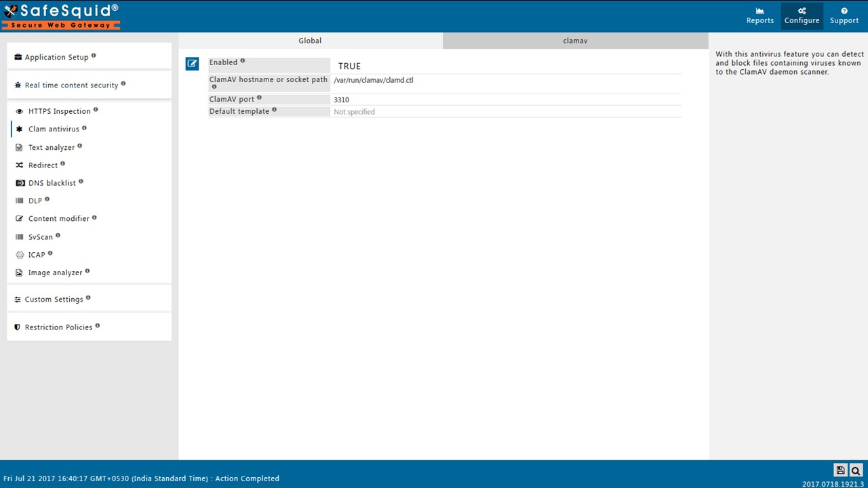868x488 pixels.
Task: Click the info icon next to HTTPS Inspection
Action: pos(96,109)
